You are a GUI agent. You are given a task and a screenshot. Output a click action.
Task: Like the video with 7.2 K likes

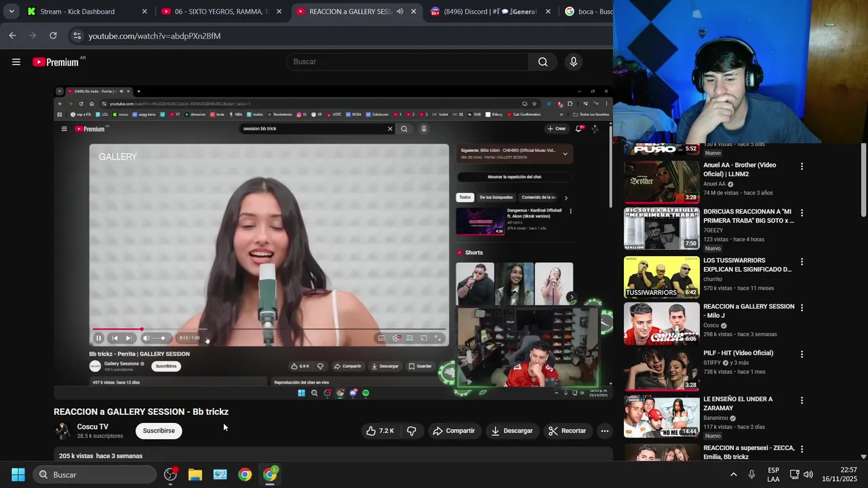(380, 430)
